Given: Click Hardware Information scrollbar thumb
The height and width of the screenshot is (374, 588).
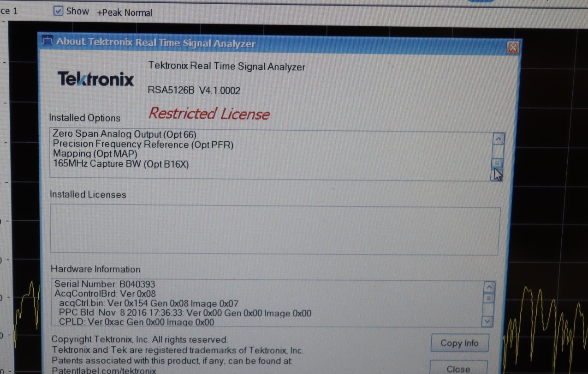Looking at the screenshot, I should pos(488,298).
